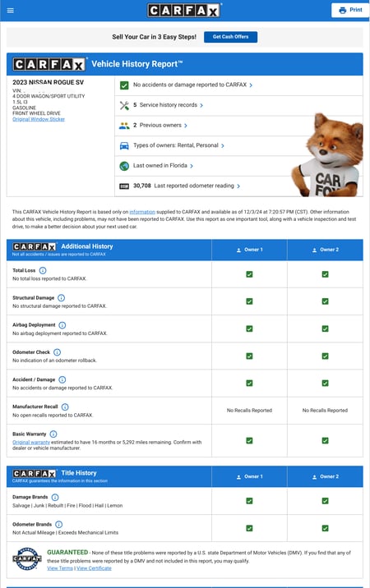
Task: Expand No accidents or damage reported chevron
Action: point(251,85)
